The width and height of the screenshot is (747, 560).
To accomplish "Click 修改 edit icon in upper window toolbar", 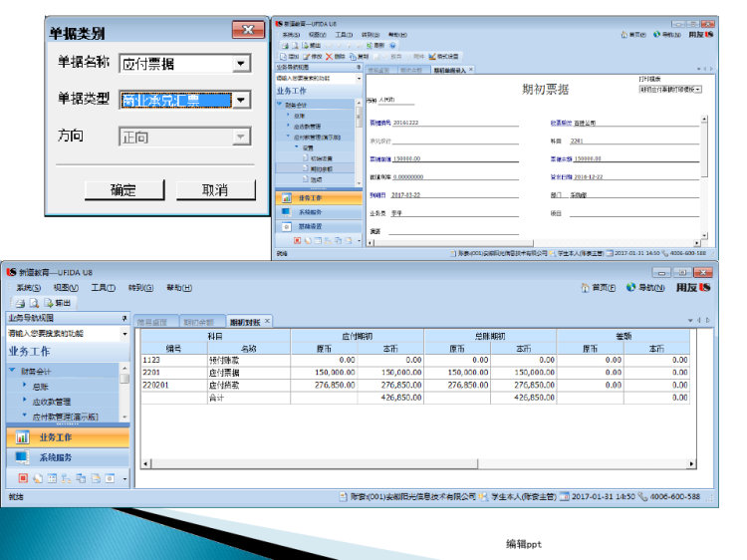I will click(306, 56).
